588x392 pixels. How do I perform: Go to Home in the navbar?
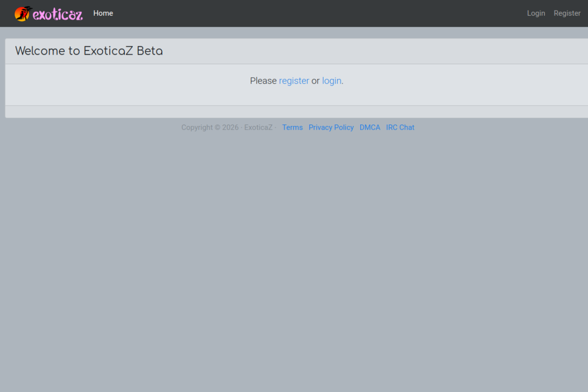click(x=103, y=13)
